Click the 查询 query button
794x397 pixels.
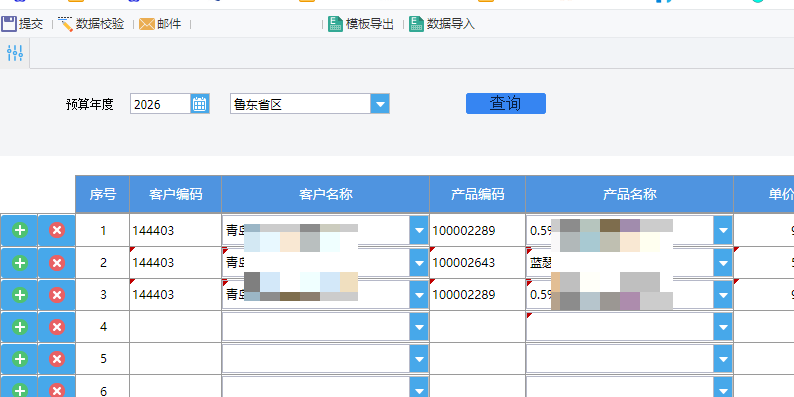pyautogui.click(x=506, y=103)
